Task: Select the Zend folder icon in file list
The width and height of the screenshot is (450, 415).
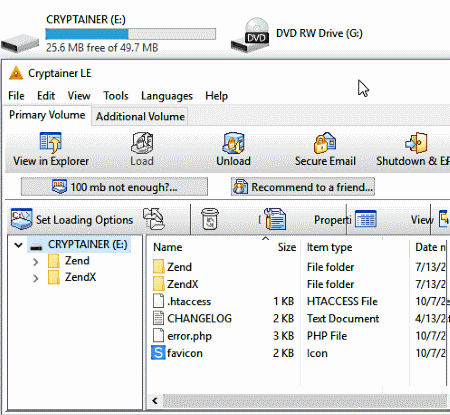Action: [159, 267]
